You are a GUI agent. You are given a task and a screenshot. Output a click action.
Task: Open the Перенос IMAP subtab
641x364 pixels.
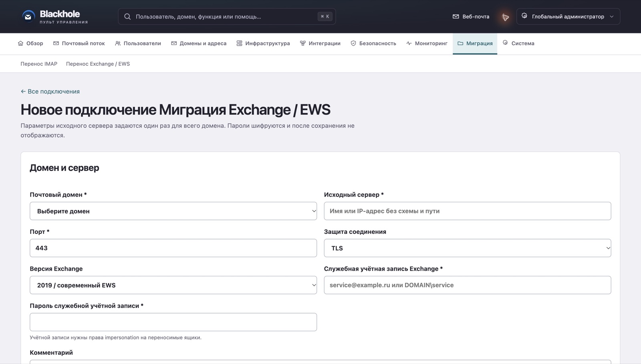click(x=39, y=64)
